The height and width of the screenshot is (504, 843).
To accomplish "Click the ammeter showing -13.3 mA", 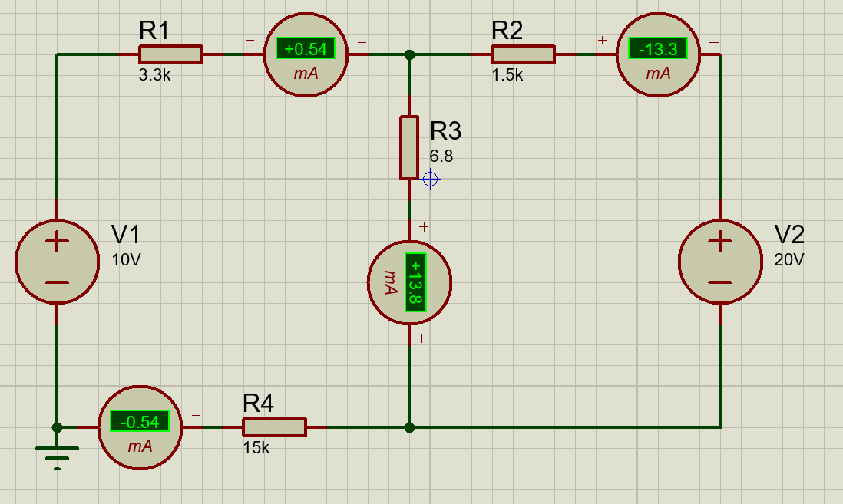I will [x=658, y=54].
